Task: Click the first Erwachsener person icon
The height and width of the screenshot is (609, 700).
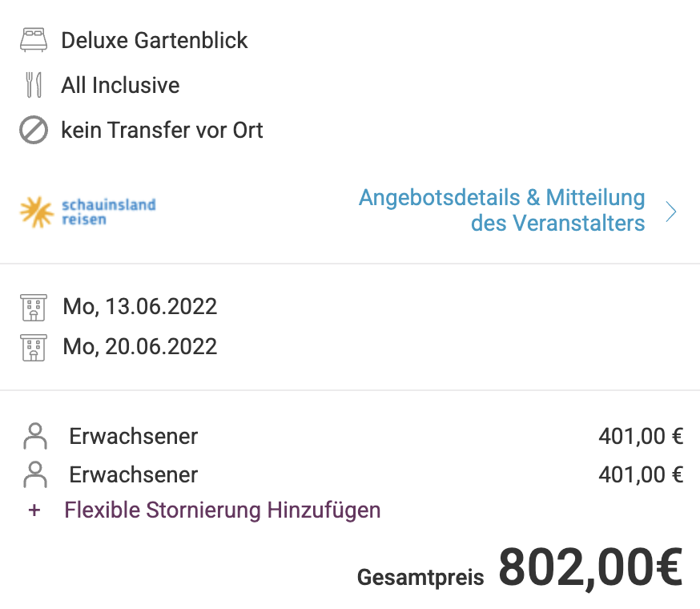Action: click(x=35, y=436)
